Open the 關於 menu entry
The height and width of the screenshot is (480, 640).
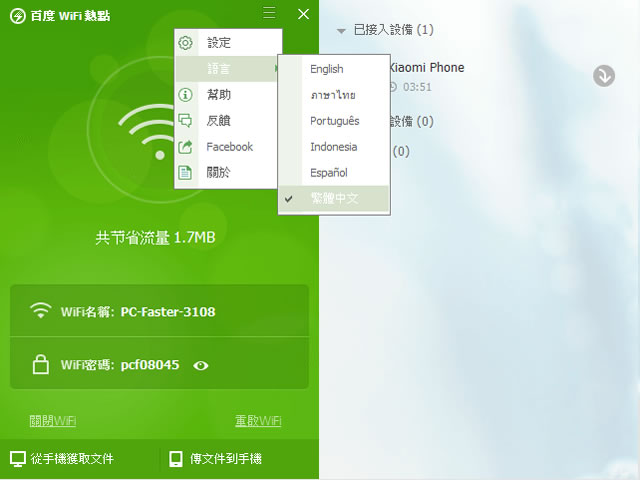click(x=227, y=173)
